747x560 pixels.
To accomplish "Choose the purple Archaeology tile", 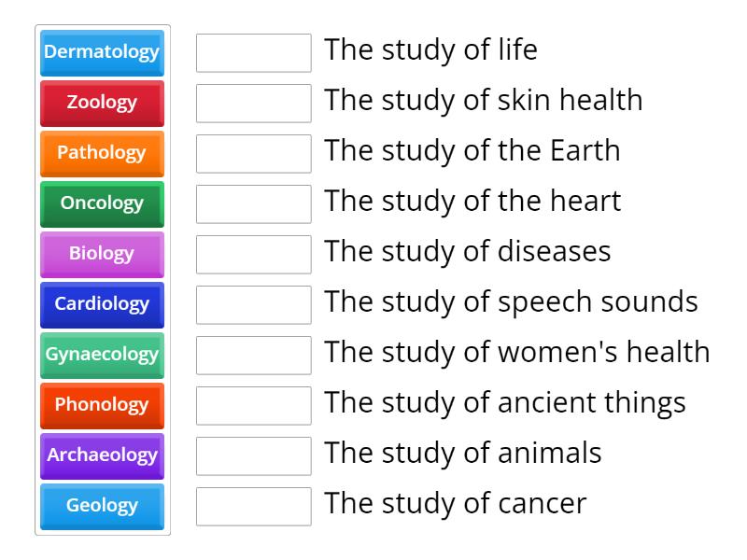I will 102,455.
